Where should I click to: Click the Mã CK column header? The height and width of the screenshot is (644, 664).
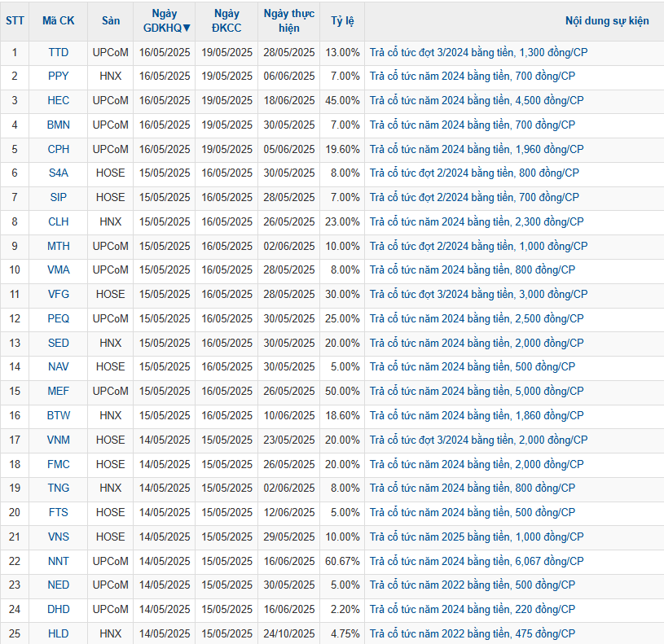point(58,21)
